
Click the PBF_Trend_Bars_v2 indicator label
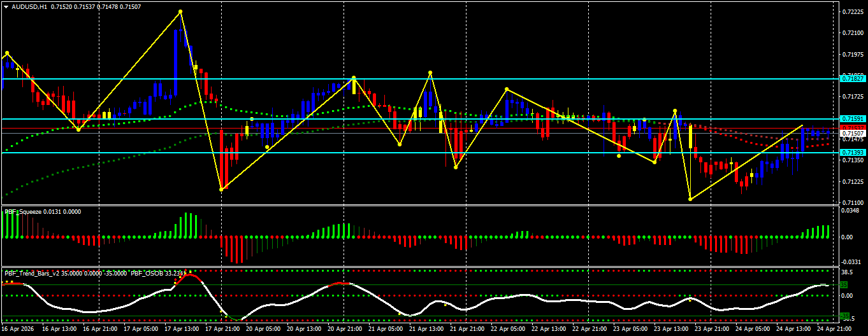pos(33,273)
